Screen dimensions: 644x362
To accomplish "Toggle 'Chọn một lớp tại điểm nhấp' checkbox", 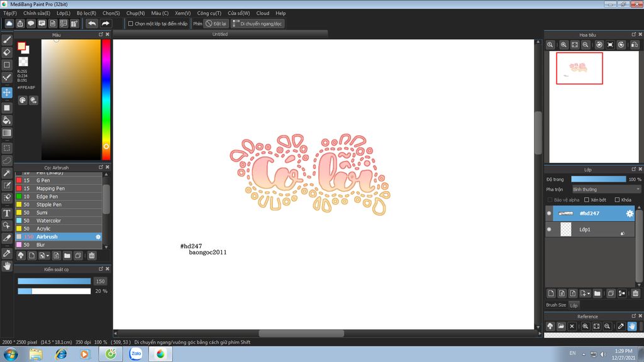I will click(131, 24).
